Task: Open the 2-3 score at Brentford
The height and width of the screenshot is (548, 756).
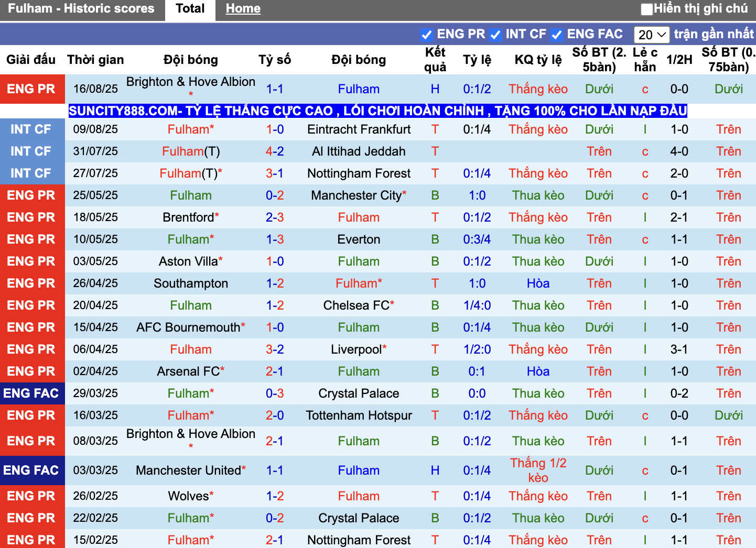Action: tap(275, 217)
